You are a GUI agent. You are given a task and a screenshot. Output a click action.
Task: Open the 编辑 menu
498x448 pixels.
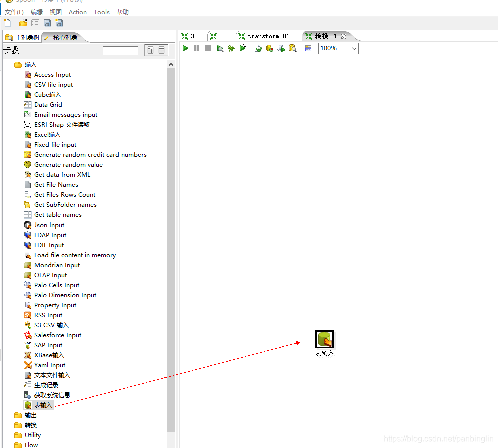coord(36,12)
